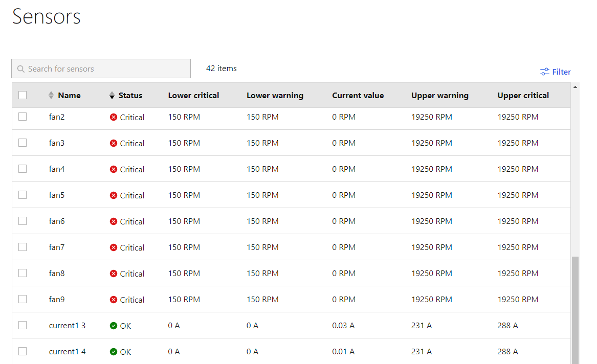Tick the checkbox for current1 4
The image size is (597, 364).
point(23,351)
